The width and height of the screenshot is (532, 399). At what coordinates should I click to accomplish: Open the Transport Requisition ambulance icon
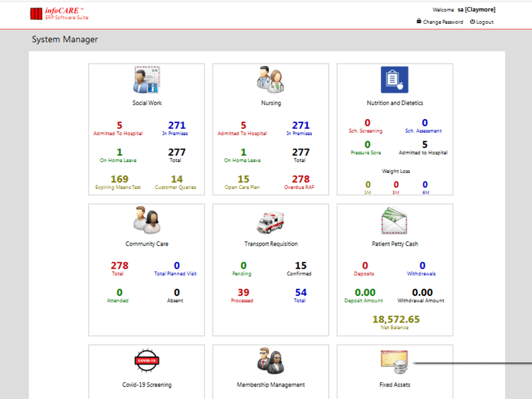pyautogui.click(x=270, y=222)
